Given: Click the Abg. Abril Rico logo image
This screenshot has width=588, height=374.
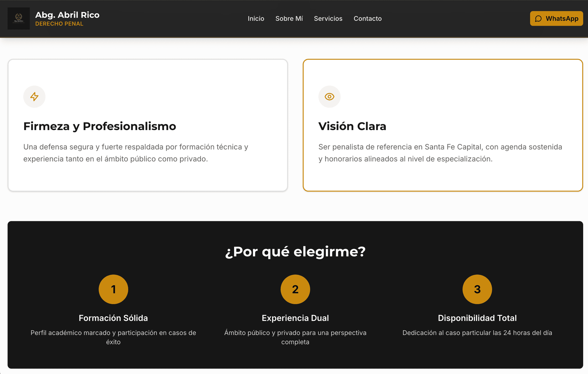Looking at the screenshot, I should pyautogui.click(x=19, y=18).
